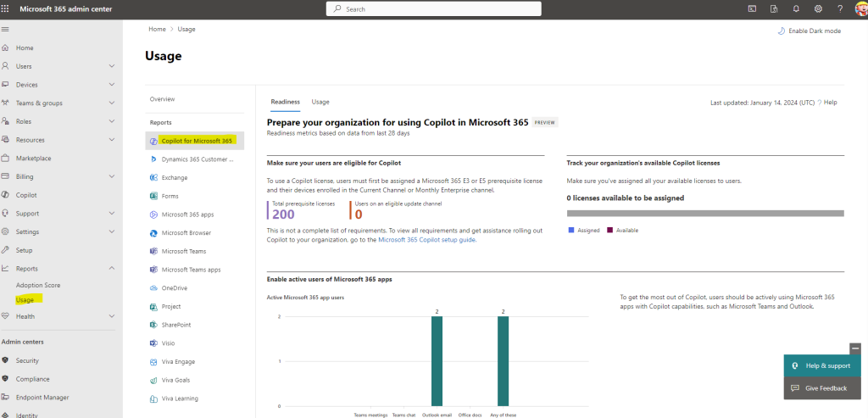Expand the Support chevron
Viewport: 868px width, 418px height.
tap(112, 213)
